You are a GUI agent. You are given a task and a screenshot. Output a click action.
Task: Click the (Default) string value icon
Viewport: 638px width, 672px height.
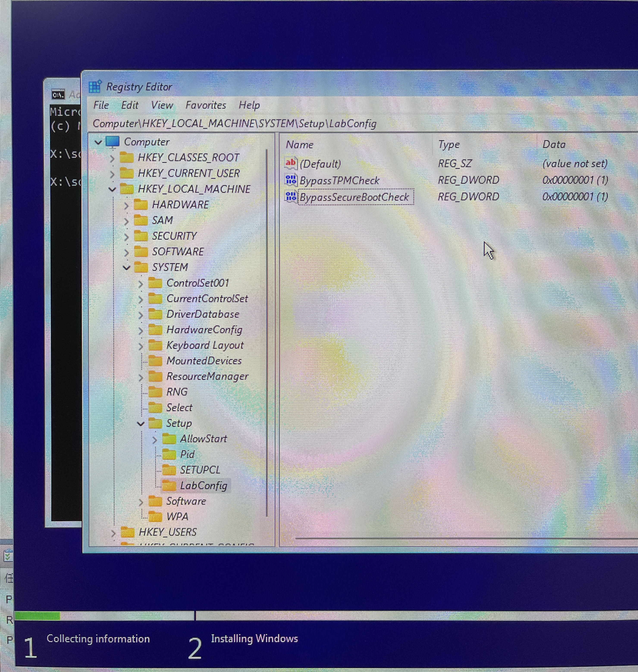click(291, 164)
